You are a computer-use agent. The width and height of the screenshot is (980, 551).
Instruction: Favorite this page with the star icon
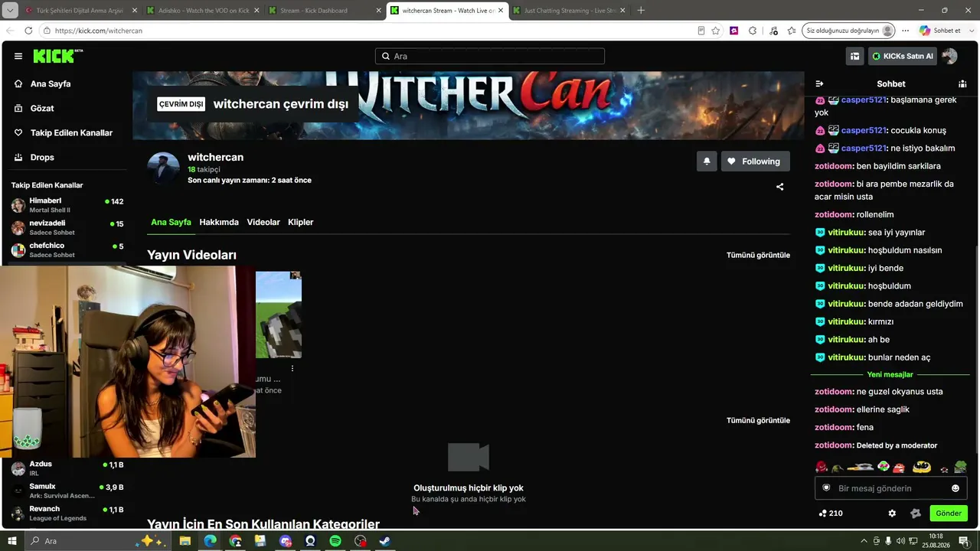point(716,31)
